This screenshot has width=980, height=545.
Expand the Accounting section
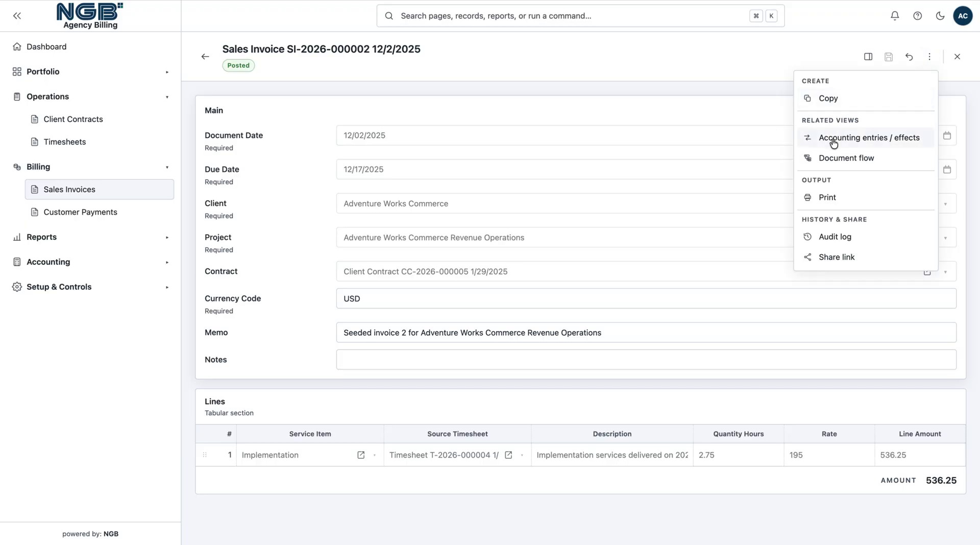[91, 262]
